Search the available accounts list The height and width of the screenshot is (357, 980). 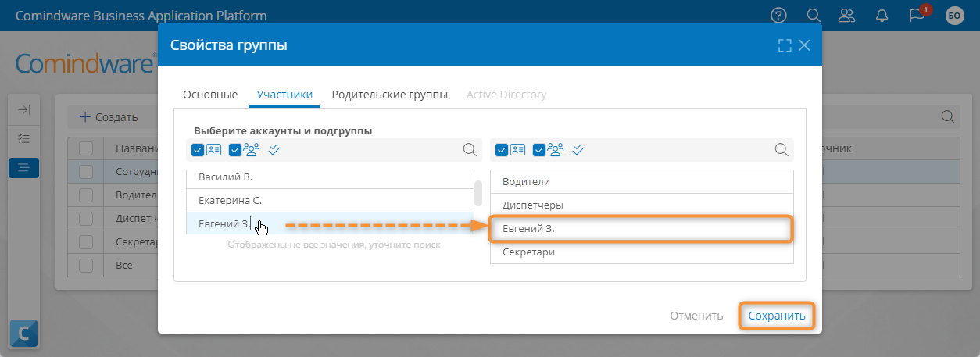coord(470,149)
